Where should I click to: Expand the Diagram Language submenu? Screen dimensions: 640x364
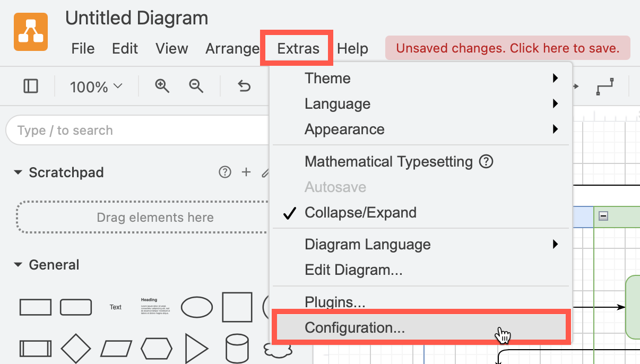coord(420,245)
